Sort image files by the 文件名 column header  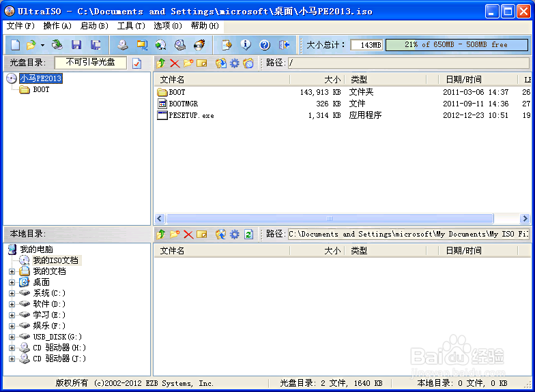tap(222, 80)
